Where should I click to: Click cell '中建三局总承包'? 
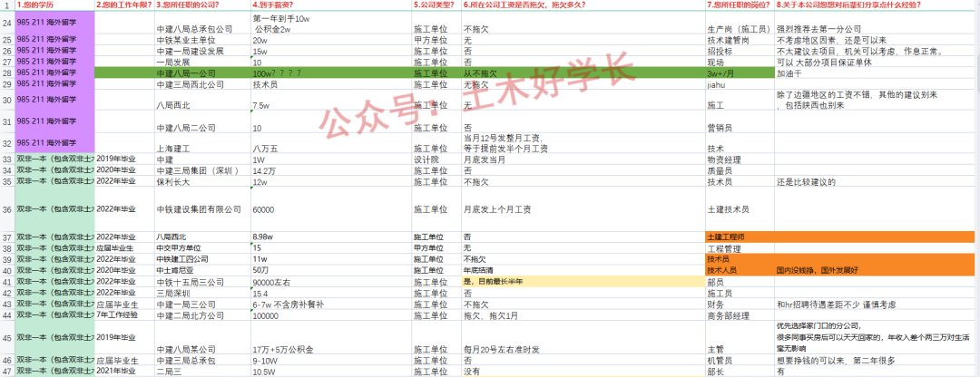202,360
